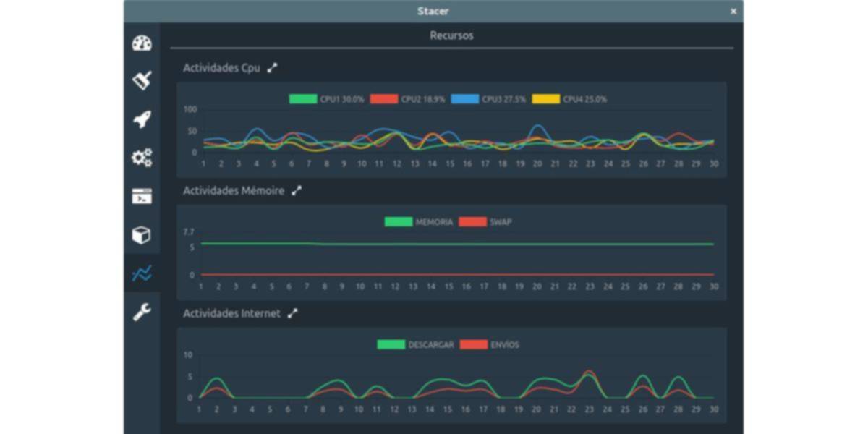The width and height of the screenshot is (868, 434).
Task: Click the CPU3 blue legend swatch
Action: coord(465,99)
